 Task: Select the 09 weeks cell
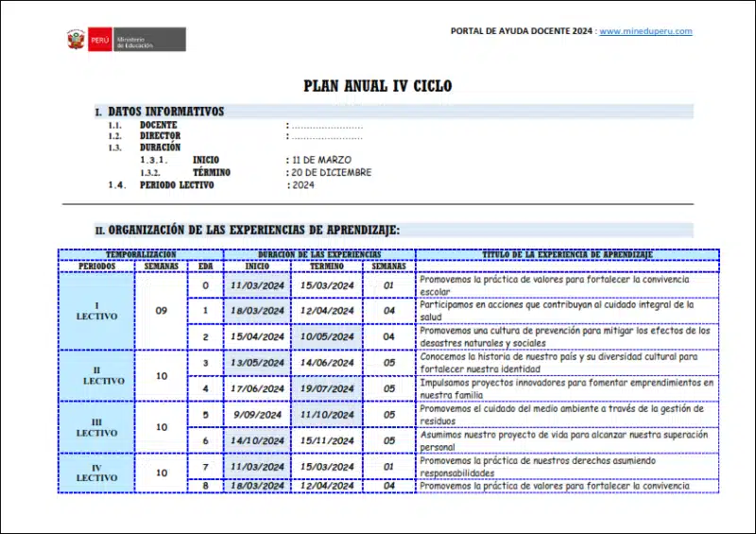click(x=162, y=311)
